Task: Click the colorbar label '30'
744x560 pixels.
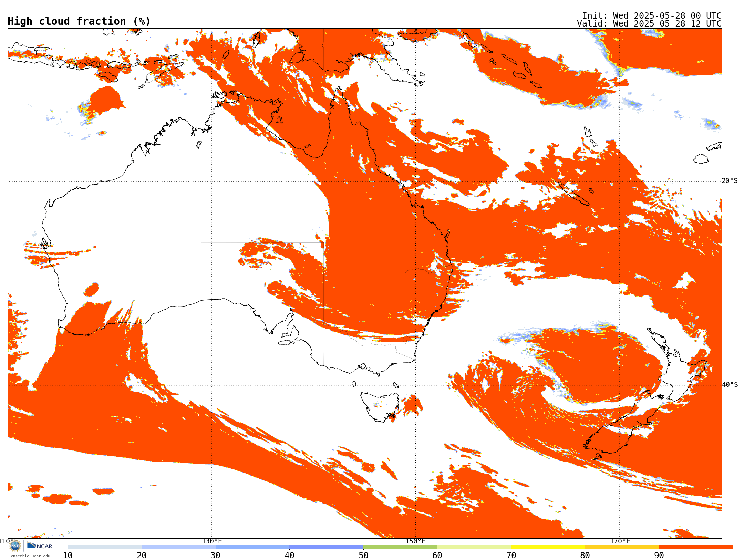Action: [x=216, y=555]
